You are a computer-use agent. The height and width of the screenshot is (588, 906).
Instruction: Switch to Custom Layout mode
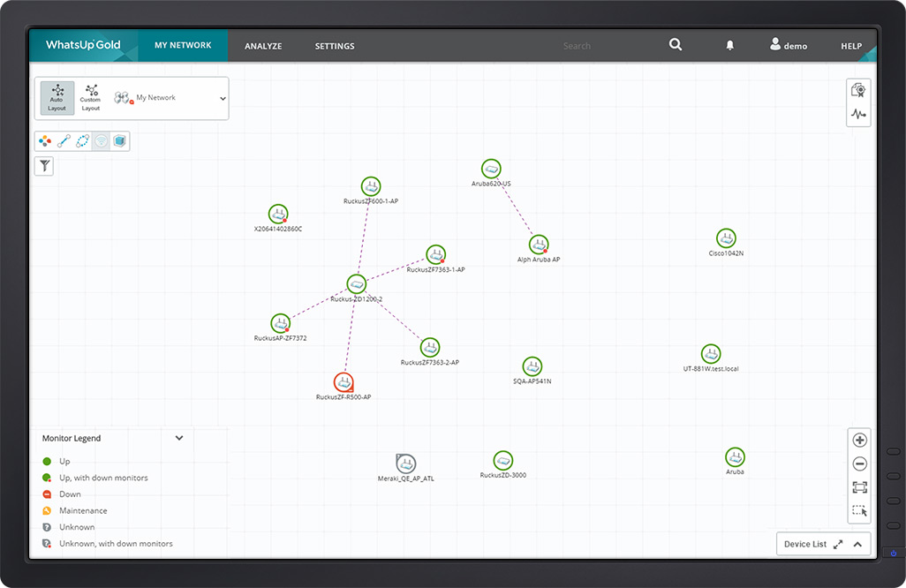pos(89,97)
